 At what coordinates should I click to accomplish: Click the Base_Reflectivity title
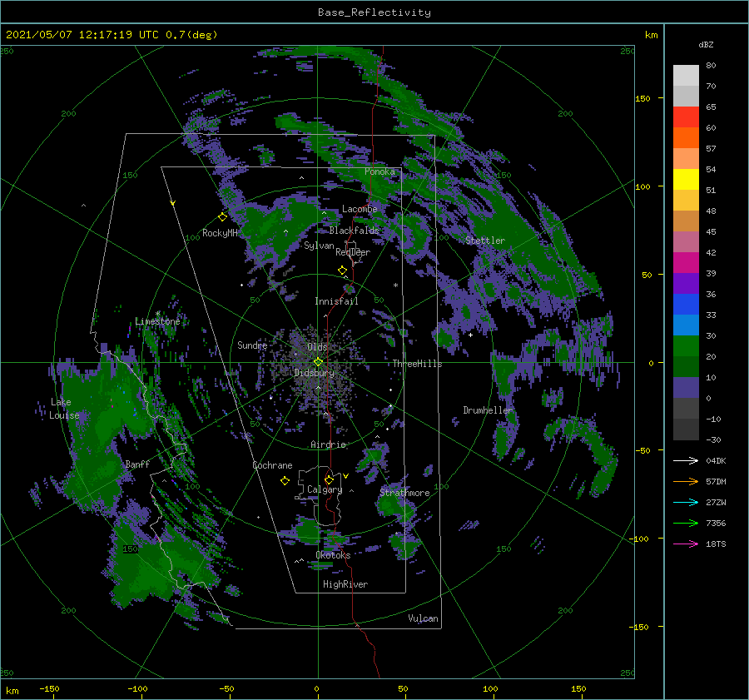[374, 12]
